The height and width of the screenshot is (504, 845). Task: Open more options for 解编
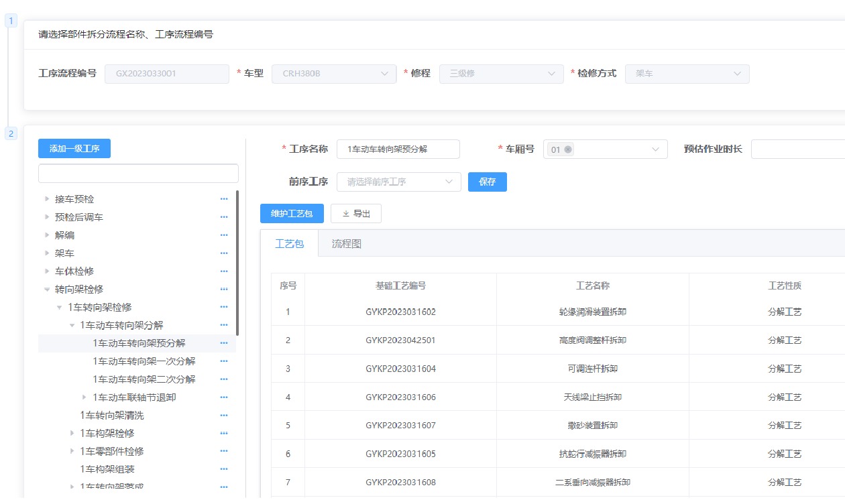[224, 235]
